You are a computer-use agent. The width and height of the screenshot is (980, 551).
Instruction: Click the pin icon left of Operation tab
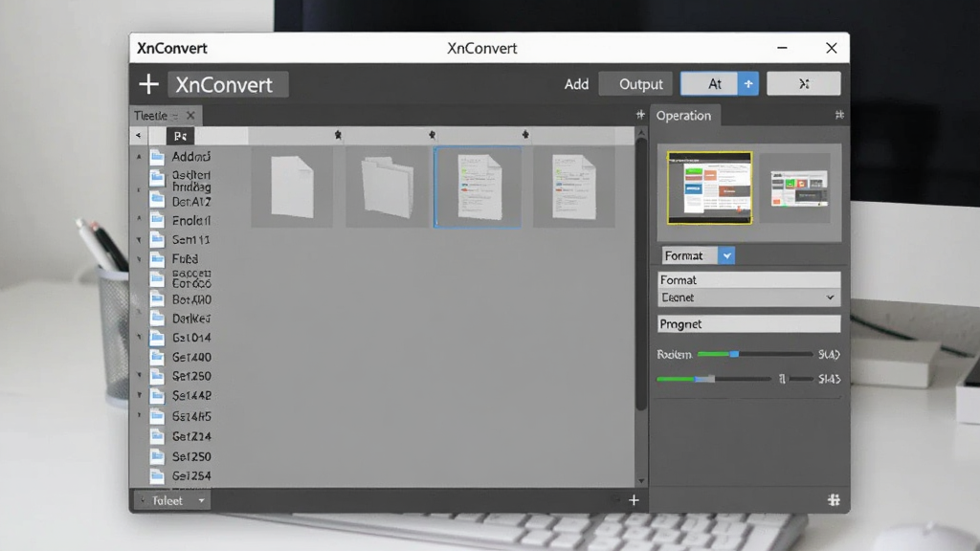click(x=640, y=115)
